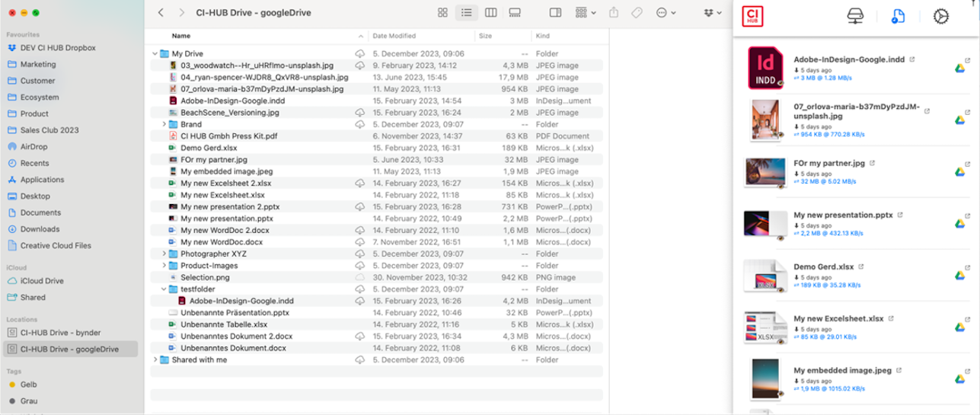The width and height of the screenshot is (980, 415).
Task: Open external link next to My new presentation.pptx title
Action: 901,215
